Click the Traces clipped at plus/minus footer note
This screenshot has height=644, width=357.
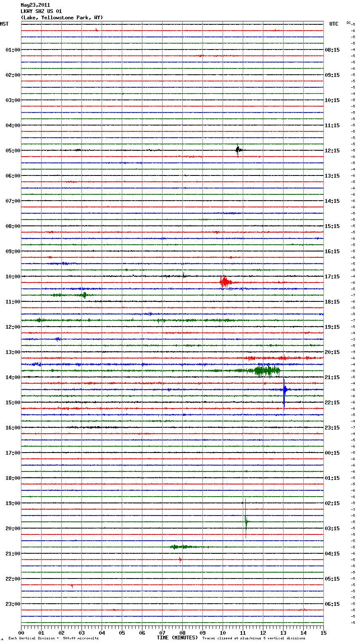pos(254,639)
